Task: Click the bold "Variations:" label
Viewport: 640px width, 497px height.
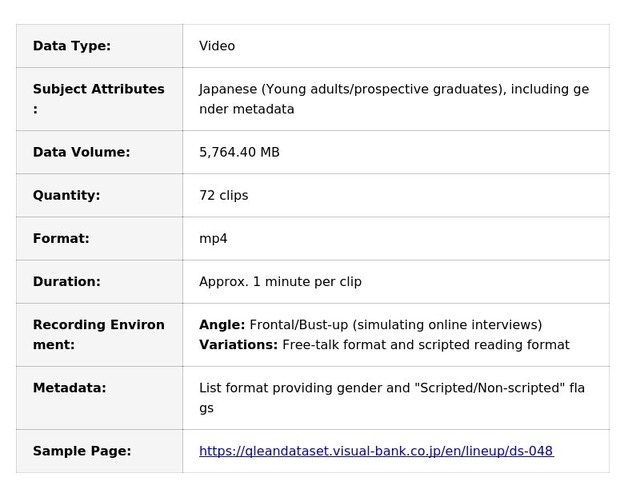Action: [238, 345]
